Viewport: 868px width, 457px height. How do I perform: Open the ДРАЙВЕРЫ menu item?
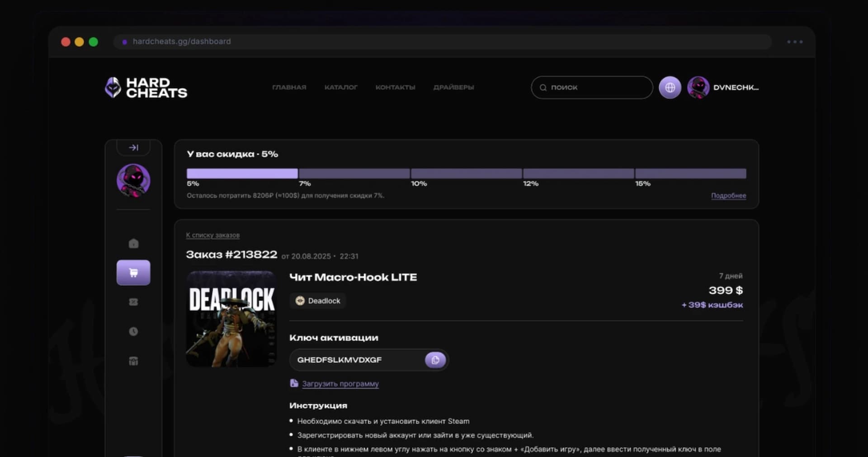[453, 87]
